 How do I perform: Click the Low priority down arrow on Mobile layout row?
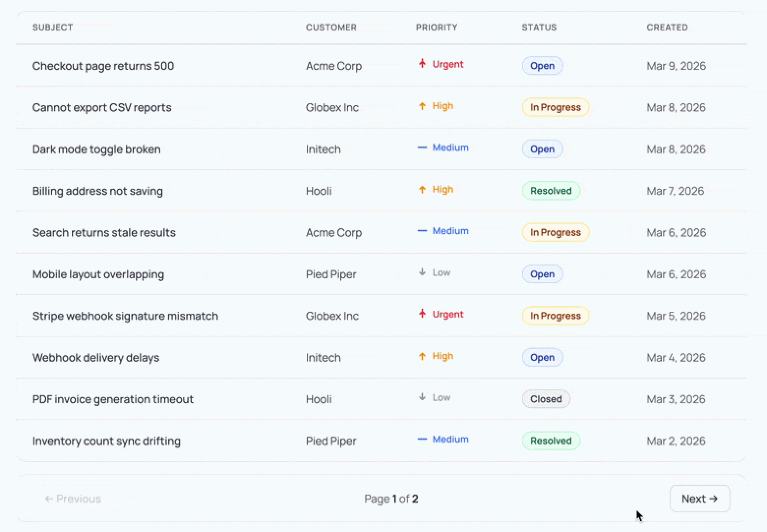(422, 272)
